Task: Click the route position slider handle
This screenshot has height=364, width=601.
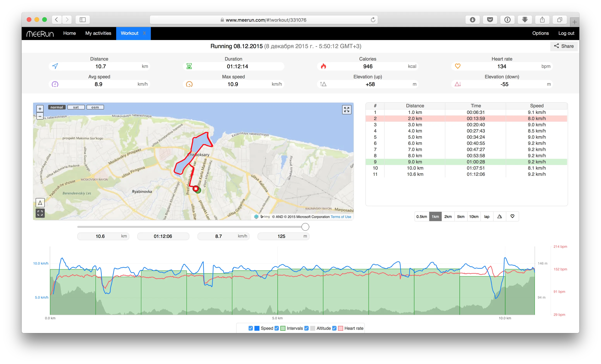Action: pyautogui.click(x=305, y=227)
